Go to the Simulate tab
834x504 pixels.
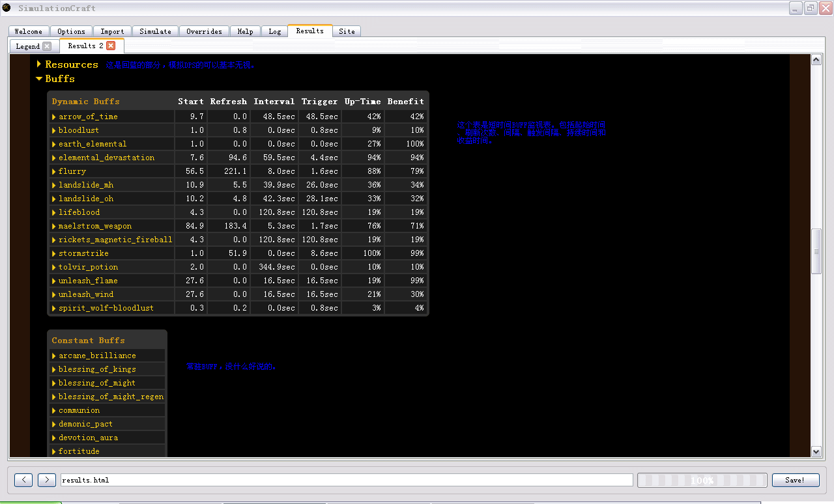click(155, 31)
